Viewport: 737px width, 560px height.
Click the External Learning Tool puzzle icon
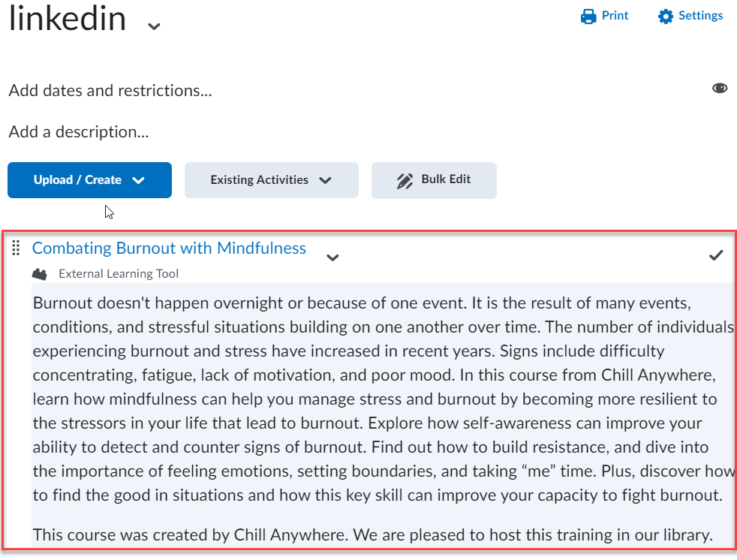coord(40,273)
